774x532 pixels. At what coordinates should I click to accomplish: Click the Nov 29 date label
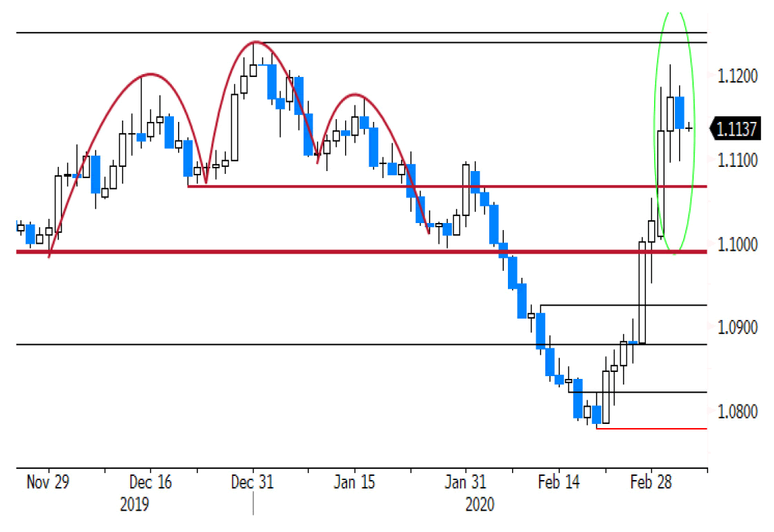tap(48, 481)
